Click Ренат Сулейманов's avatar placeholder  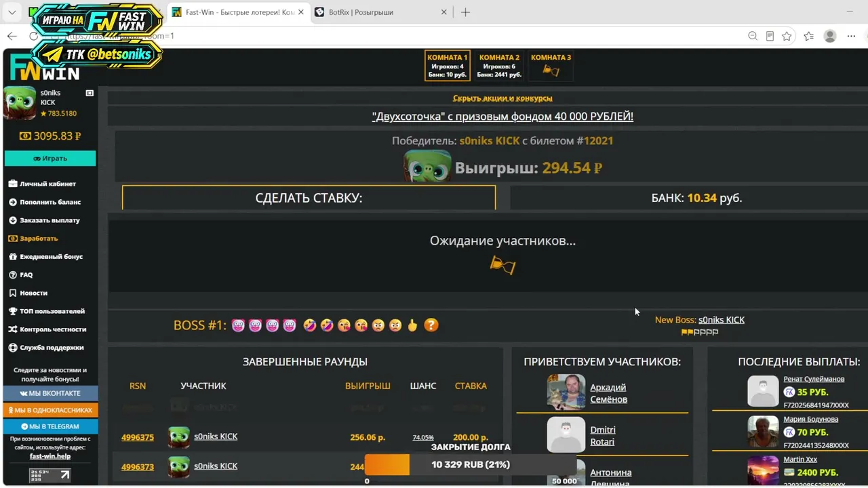coord(763,391)
